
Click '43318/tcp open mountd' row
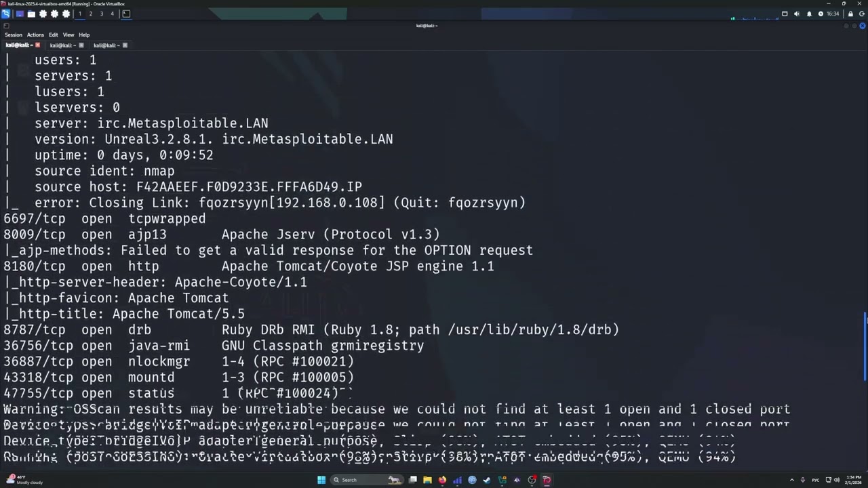coord(178,377)
